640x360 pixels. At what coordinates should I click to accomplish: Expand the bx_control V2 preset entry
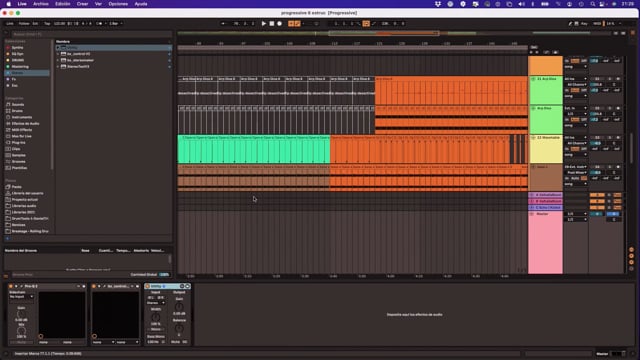click(x=58, y=54)
